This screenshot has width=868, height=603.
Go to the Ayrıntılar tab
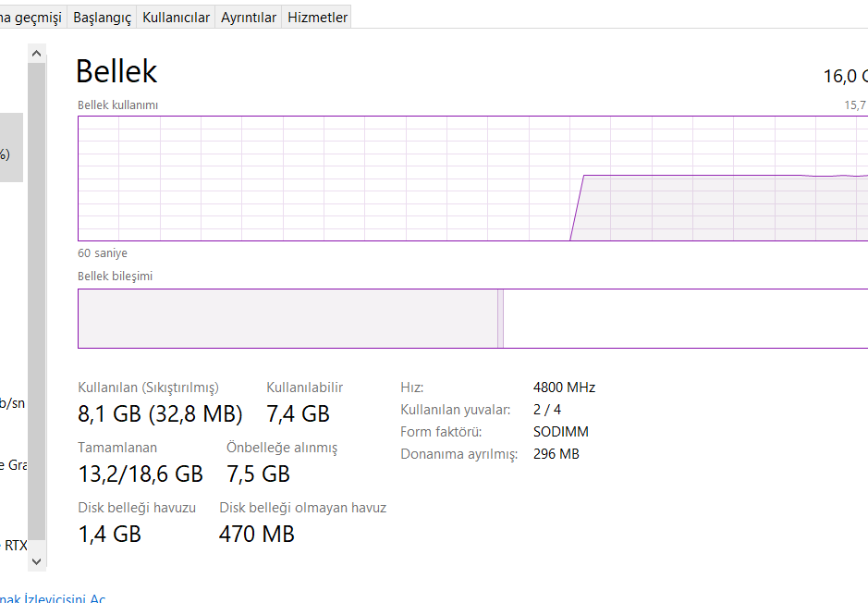[x=249, y=18]
